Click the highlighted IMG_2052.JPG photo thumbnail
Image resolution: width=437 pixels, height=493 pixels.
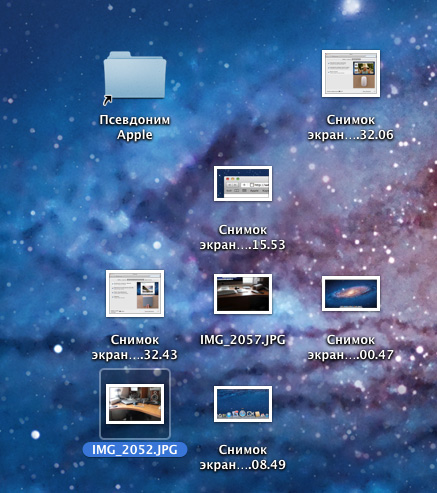point(135,404)
